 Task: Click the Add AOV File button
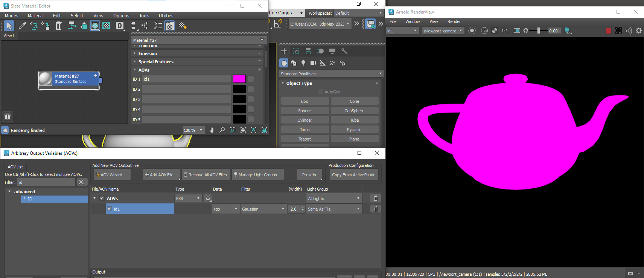click(161, 175)
